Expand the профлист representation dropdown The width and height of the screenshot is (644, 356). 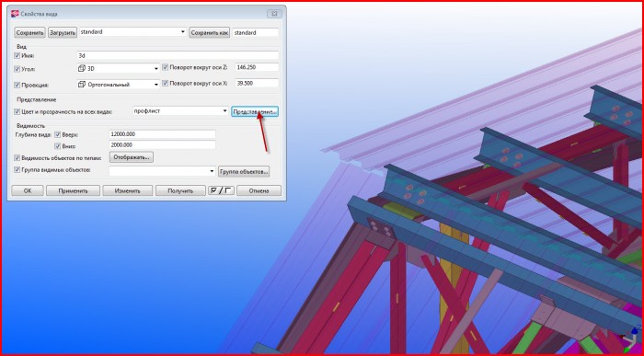(224, 111)
